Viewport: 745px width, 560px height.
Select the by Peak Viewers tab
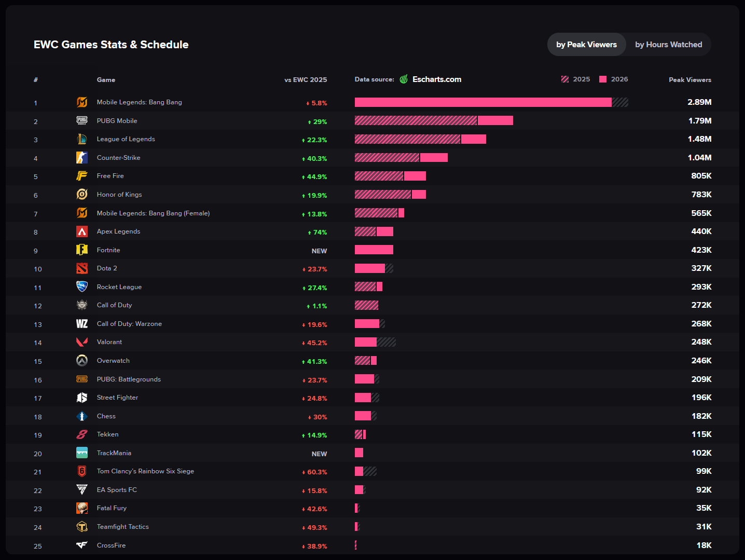pos(587,45)
